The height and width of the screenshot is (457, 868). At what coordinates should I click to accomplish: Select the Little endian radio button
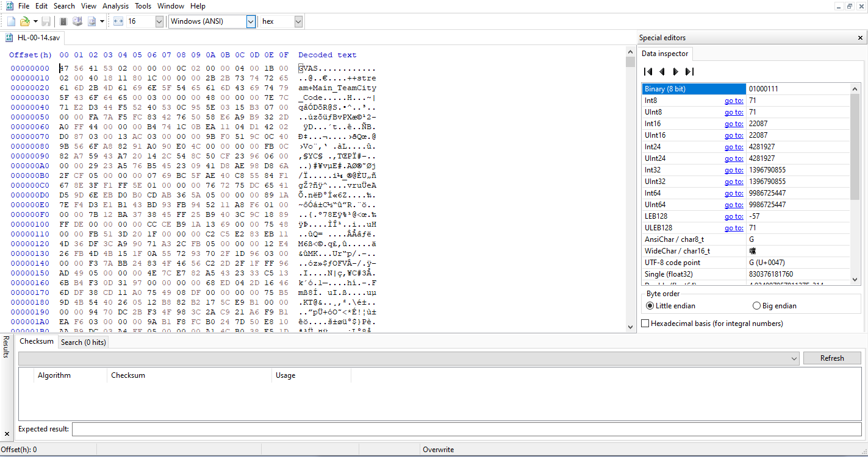(671, 306)
